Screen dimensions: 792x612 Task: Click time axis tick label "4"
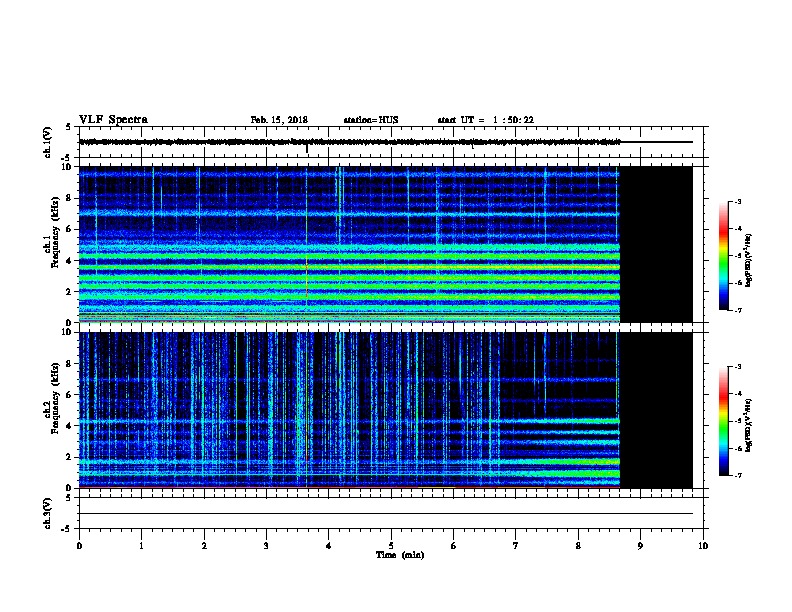(329, 546)
